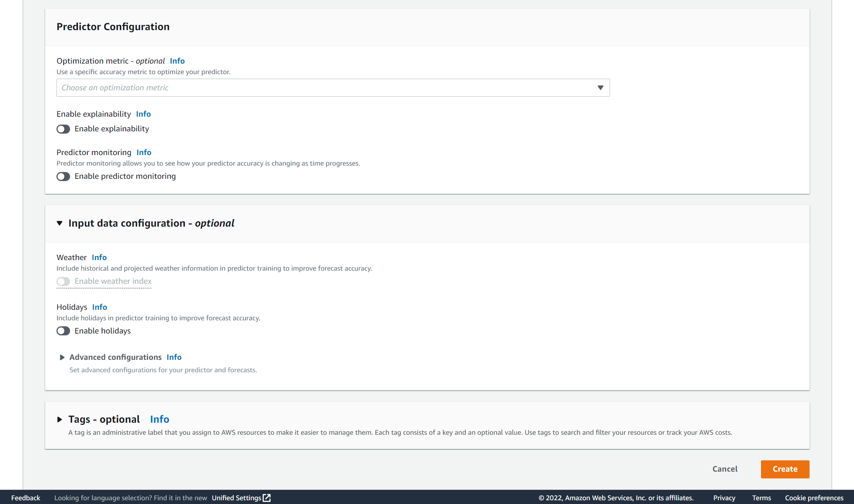854x504 pixels.
Task: Click the Cancel button
Action: [x=725, y=469]
